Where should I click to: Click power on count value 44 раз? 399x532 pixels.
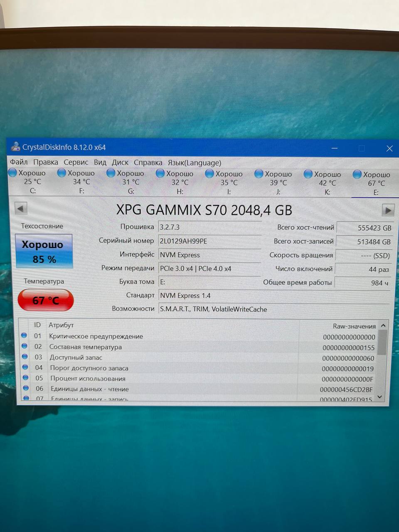[x=363, y=269]
